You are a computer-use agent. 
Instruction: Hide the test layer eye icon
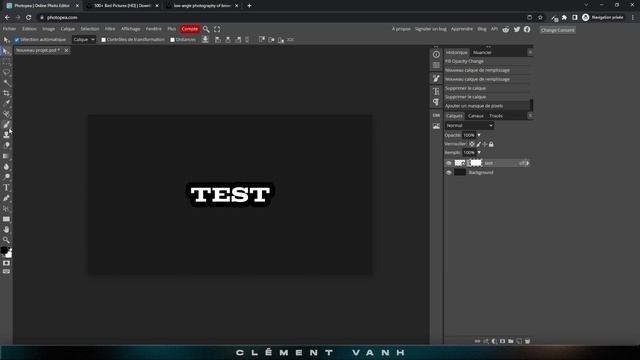coord(449,163)
